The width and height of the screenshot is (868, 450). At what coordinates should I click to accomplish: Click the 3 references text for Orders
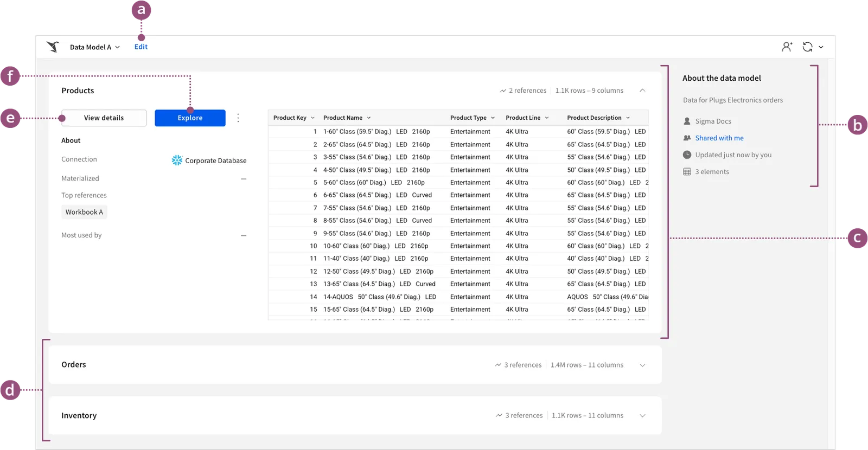(523, 365)
